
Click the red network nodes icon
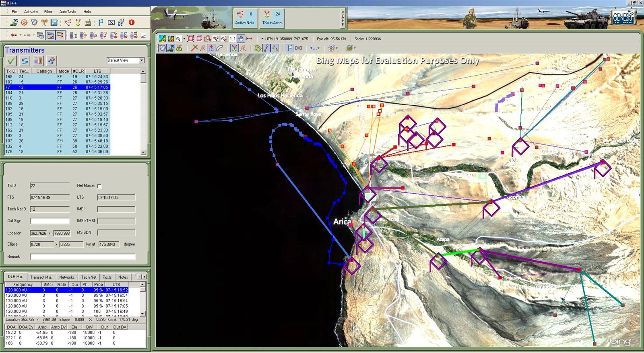(68, 23)
